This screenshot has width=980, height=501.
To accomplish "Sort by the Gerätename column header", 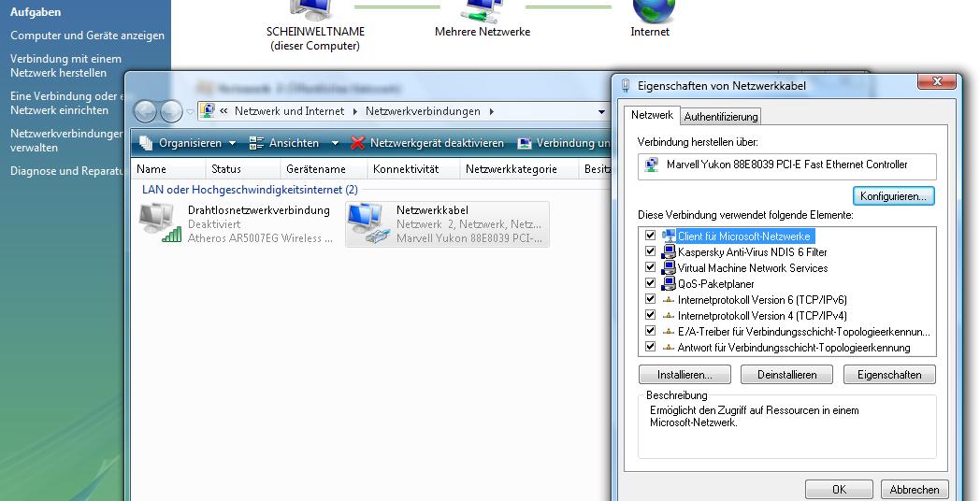I will click(324, 168).
